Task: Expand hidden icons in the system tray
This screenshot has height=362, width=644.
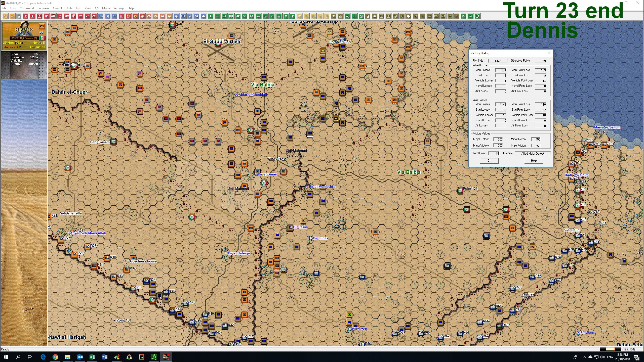Action: coord(584,357)
